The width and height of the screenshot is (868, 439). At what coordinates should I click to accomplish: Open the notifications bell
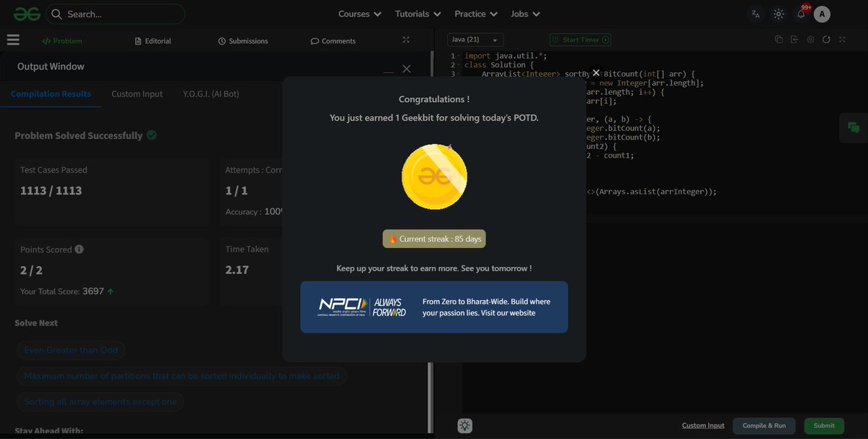(801, 14)
